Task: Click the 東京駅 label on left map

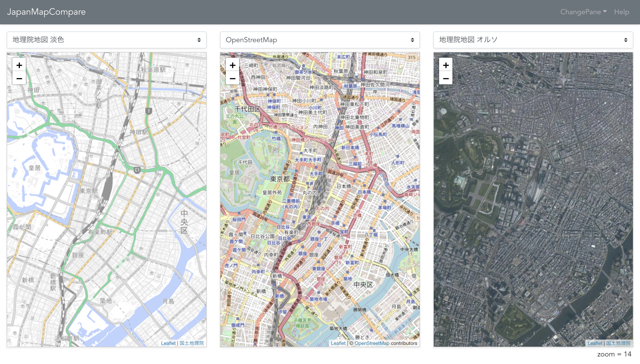Action: 89,191
